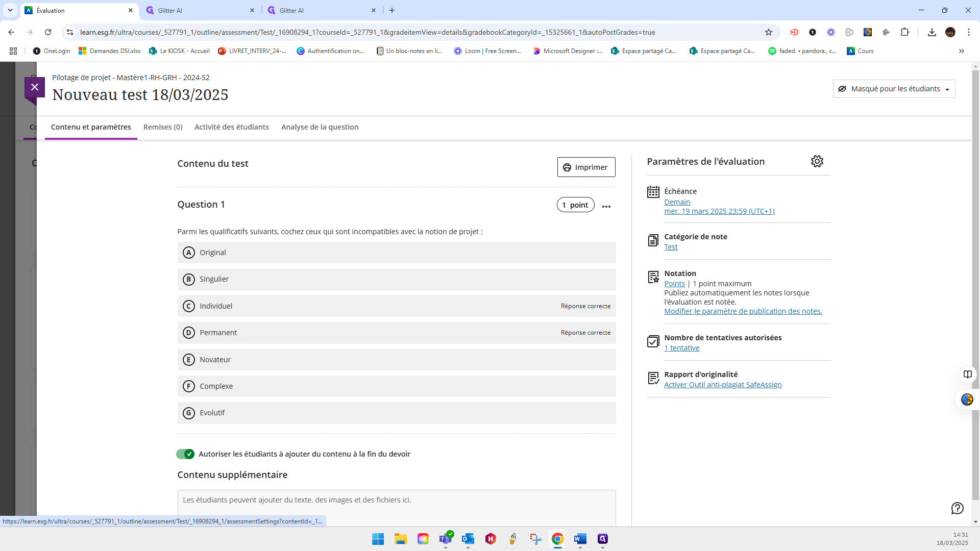The height and width of the screenshot is (551, 980).
Task: Open the help question mark icon
Action: coord(957,508)
